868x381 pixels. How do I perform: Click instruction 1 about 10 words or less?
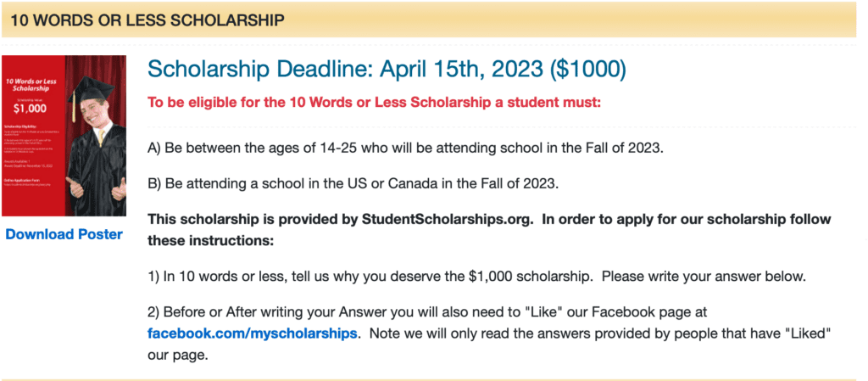tap(476, 276)
